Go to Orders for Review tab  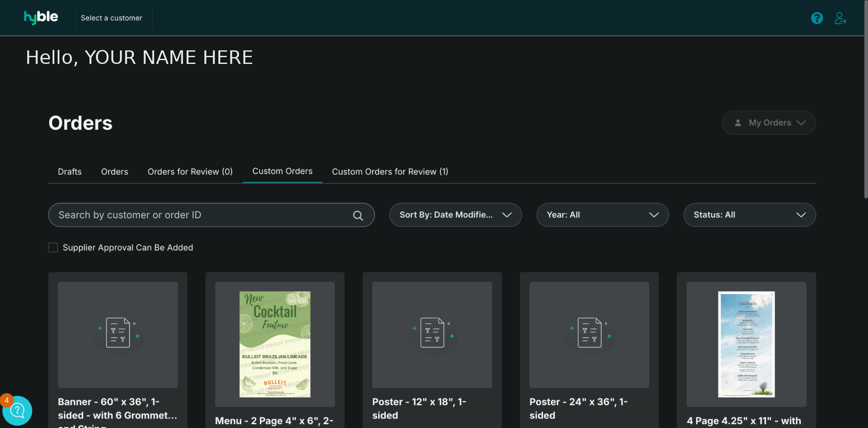click(190, 172)
